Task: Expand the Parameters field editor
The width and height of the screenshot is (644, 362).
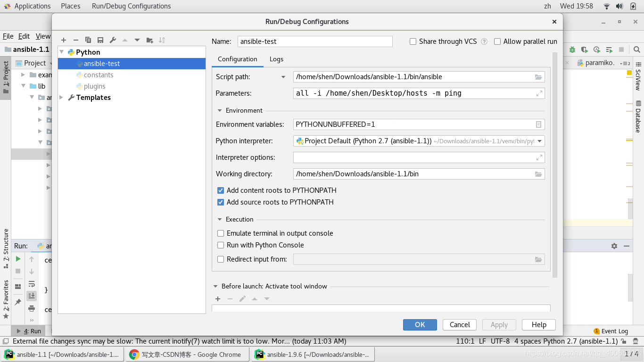Action: pos(539,93)
